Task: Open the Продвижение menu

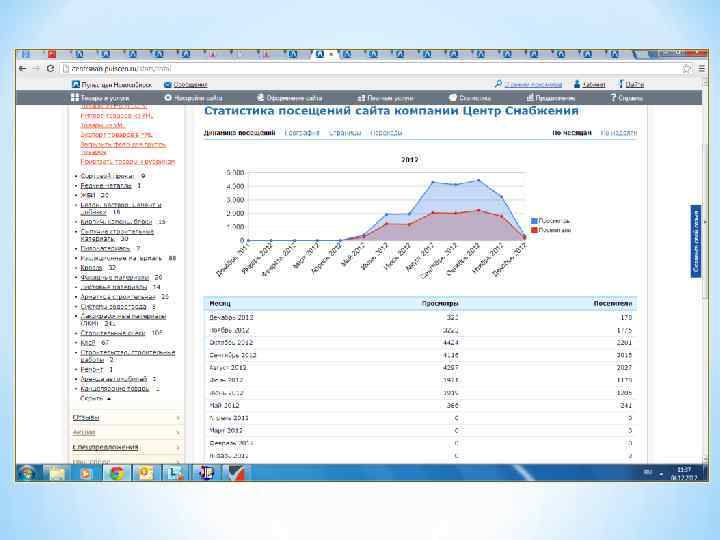Action: tap(551, 98)
